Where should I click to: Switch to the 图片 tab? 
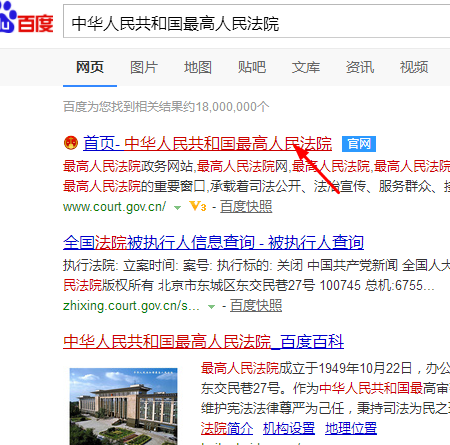coord(144,67)
